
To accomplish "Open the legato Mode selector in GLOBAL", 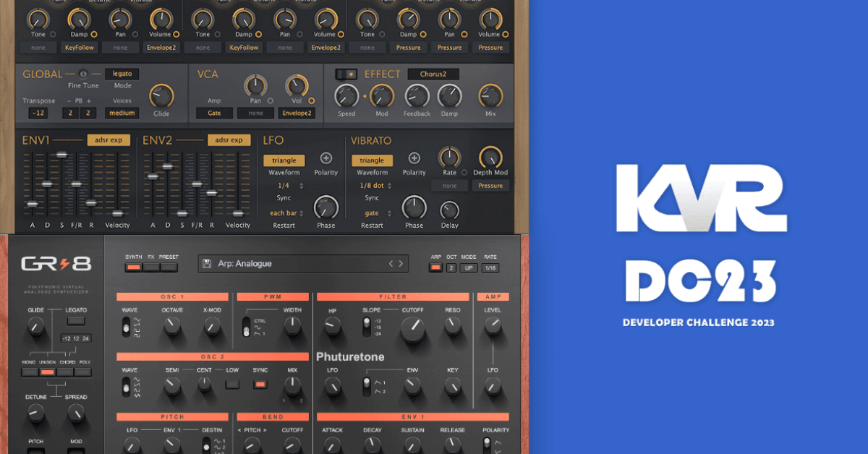I will (x=122, y=74).
